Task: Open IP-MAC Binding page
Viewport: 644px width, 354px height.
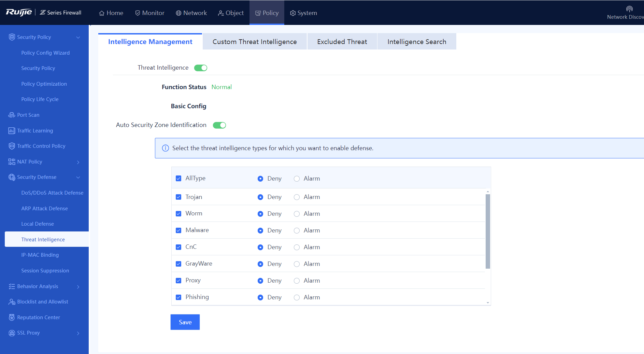Action: [x=40, y=255]
